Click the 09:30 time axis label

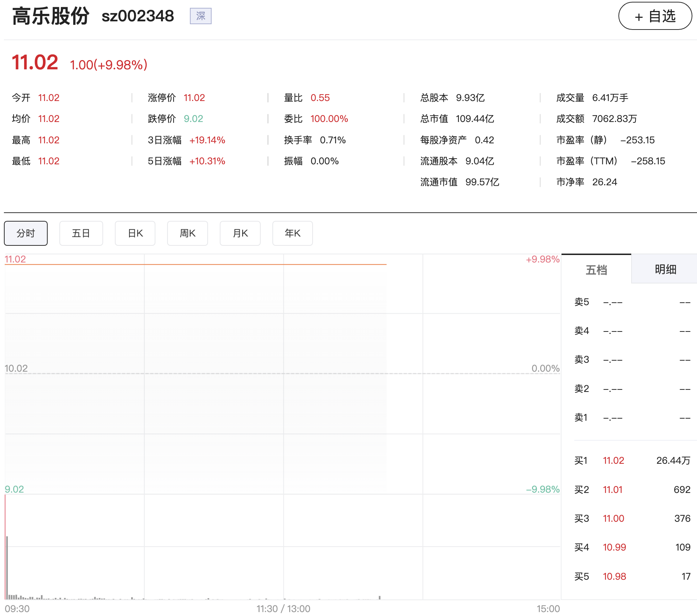tap(17, 609)
